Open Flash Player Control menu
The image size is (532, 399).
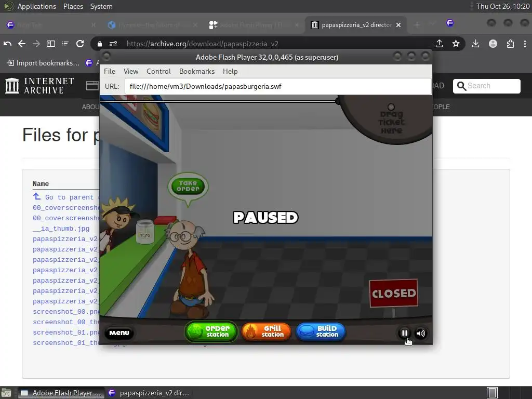[x=158, y=71]
